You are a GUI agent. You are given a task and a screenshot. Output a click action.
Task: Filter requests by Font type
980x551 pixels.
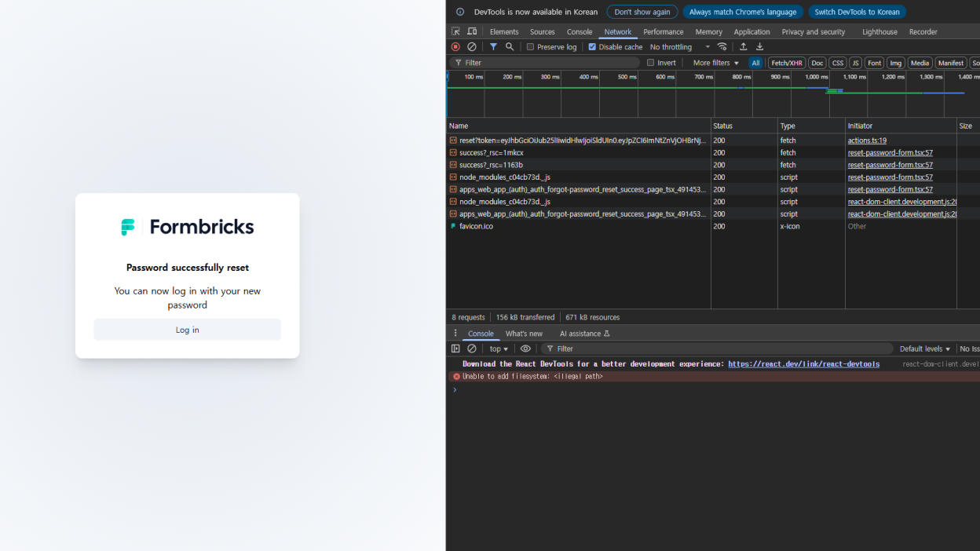coord(875,63)
